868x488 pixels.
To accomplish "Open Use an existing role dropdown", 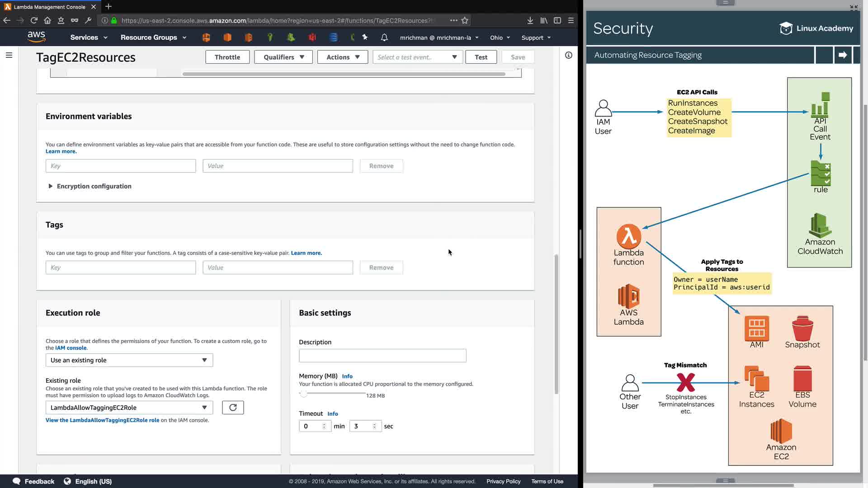I will click(129, 360).
